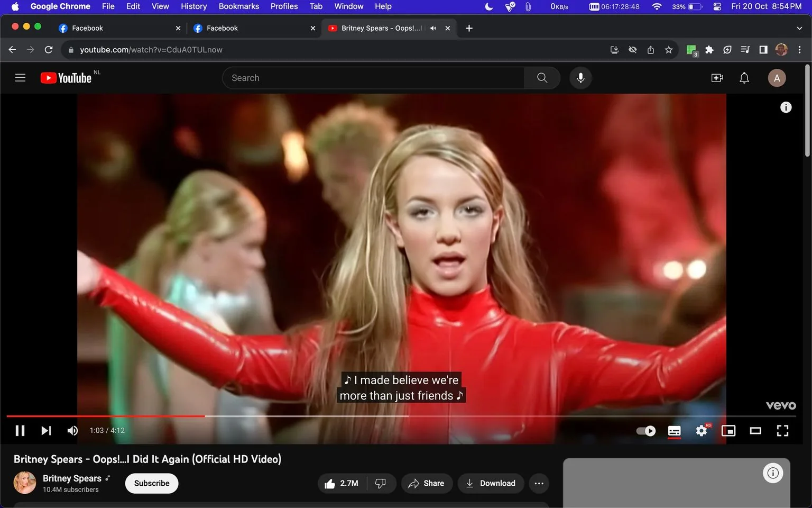Screen dimensions: 812x508
Task: Open YouTube notifications bell
Action: [744, 77]
